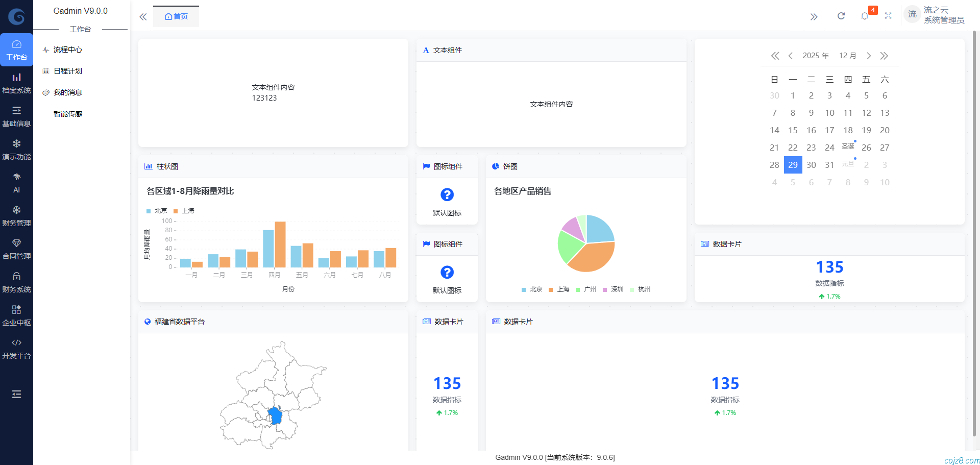The height and width of the screenshot is (465, 980).
Task: Switch to the 首页 tab
Action: [176, 16]
